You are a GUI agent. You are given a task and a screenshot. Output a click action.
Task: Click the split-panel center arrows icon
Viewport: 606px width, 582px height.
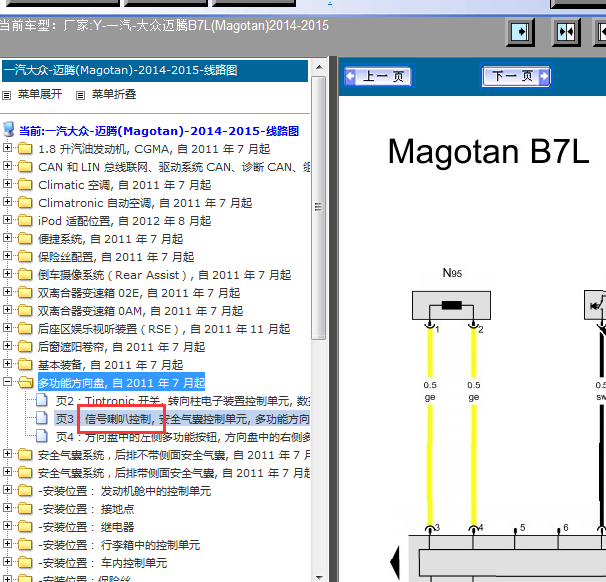(x=566, y=32)
